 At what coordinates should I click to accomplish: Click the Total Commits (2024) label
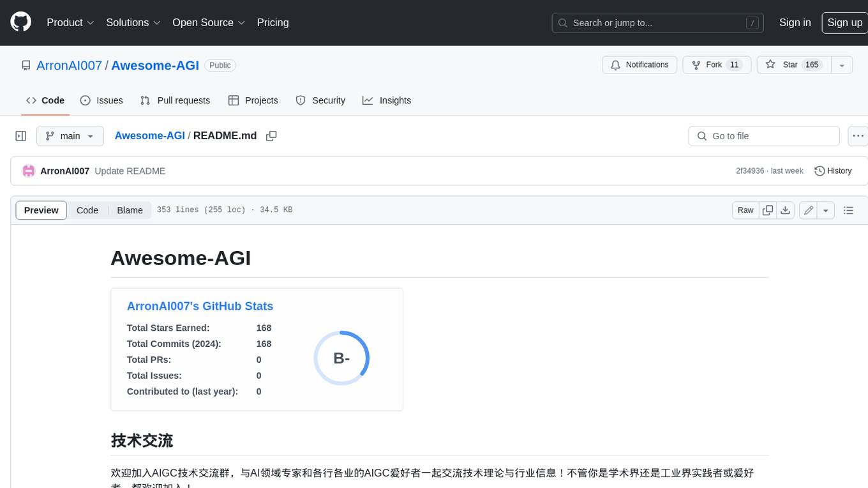(174, 344)
